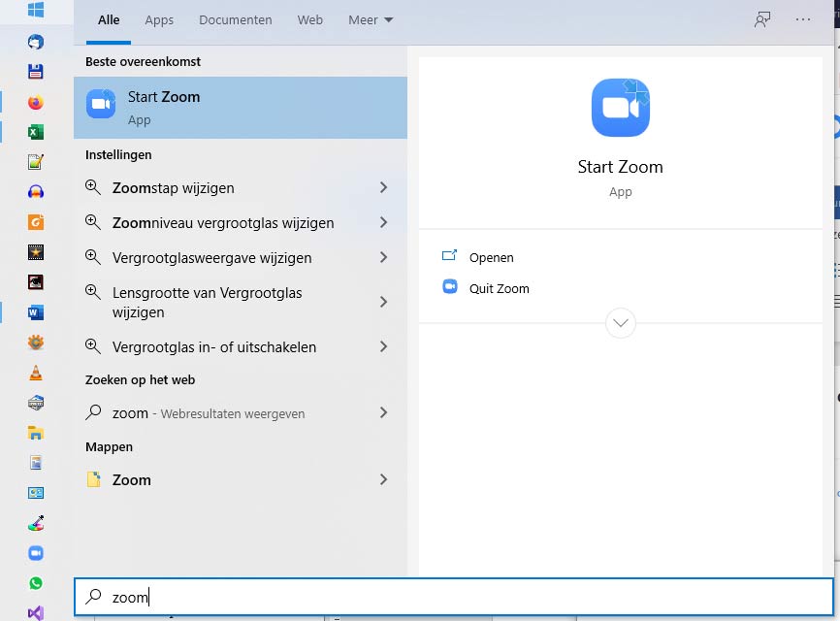The width and height of the screenshot is (840, 621).
Task: Open Visual Studio from the taskbar
Action: pos(36,612)
